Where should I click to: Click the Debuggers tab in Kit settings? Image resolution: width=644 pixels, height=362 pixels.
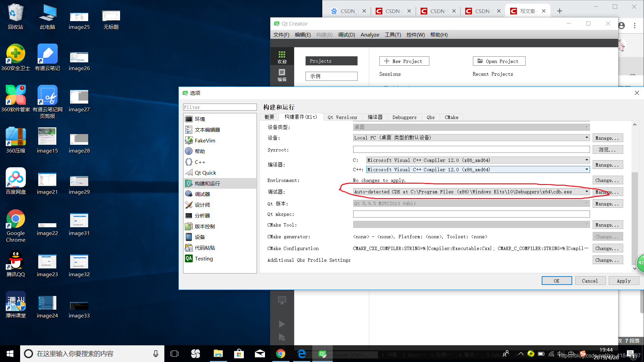pyautogui.click(x=404, y=117)
